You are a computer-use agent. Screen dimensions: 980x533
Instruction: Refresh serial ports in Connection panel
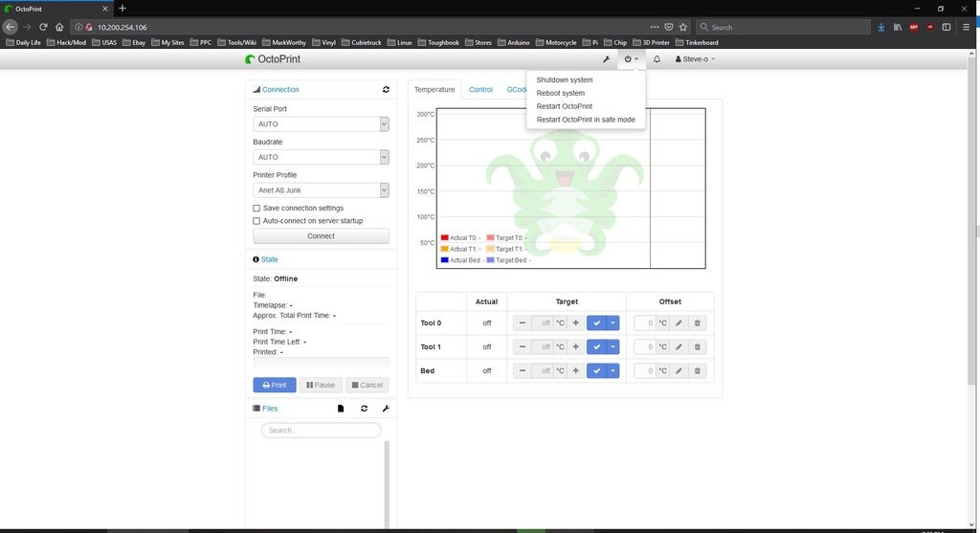coord(386,90)
